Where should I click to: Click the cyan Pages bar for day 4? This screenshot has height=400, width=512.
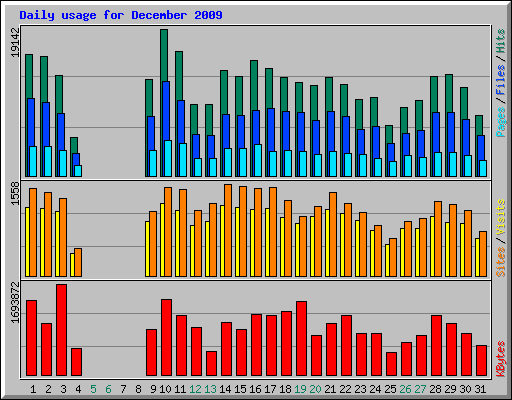(x=78, y=171)
